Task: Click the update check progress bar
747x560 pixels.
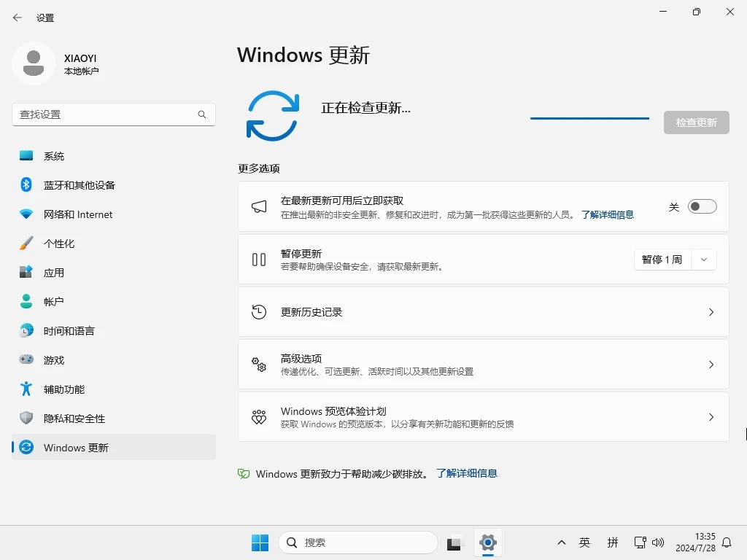Action: click(589, 118)
